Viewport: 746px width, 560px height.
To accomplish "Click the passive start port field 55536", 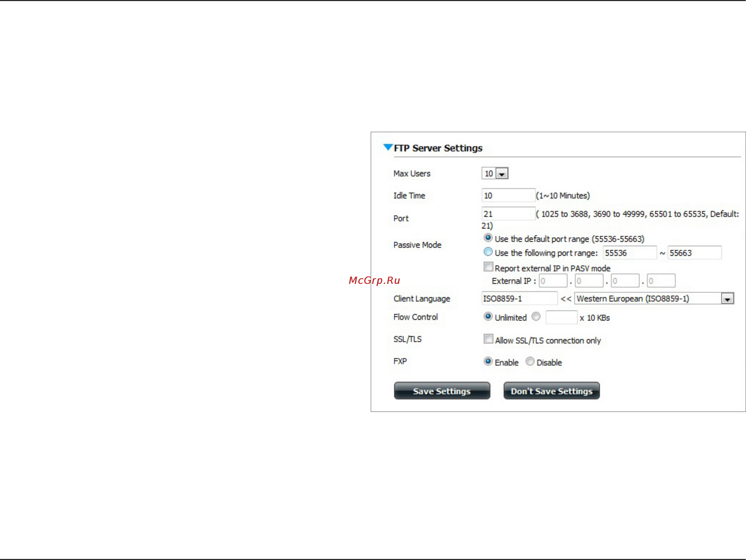I will [629, 253].
